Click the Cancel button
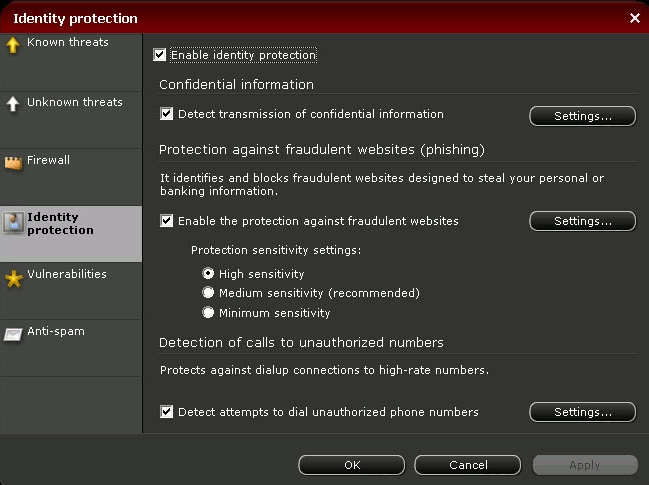 pos(468,465)
